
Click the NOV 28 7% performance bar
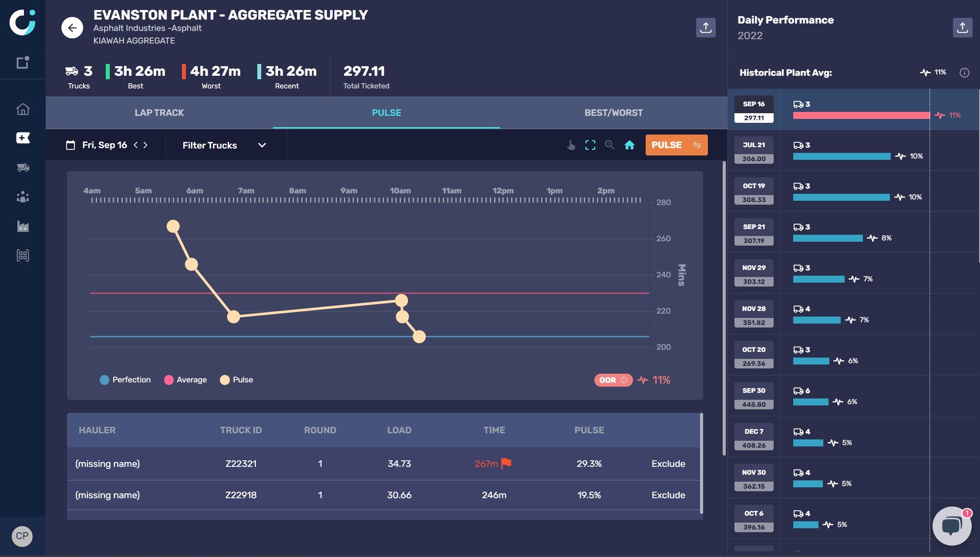click(x=817, y=320)
